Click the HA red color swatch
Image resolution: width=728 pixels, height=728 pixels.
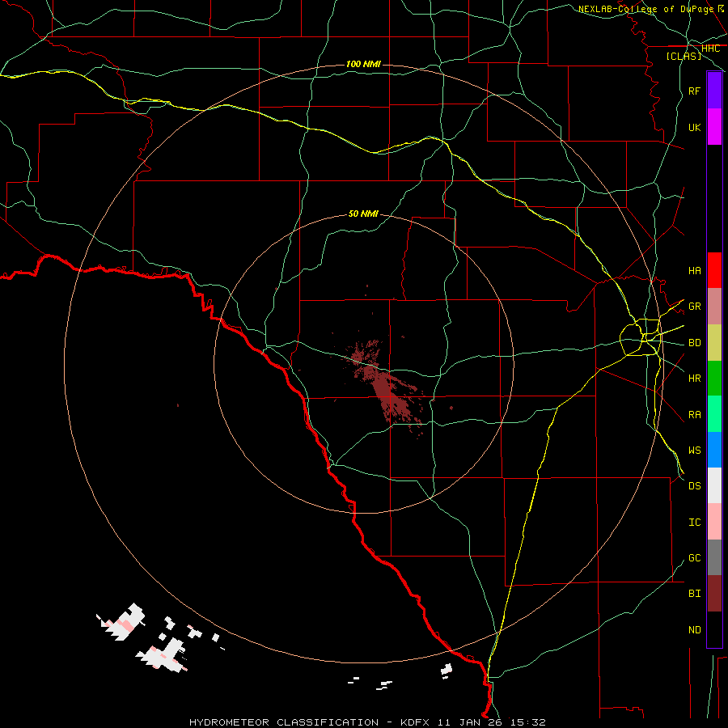coord(714,270)
